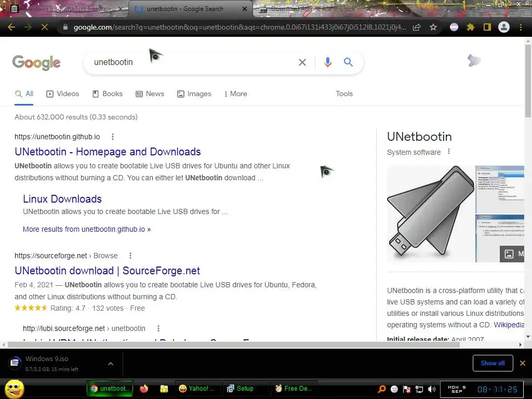Click the vertical page scrollbar
Screen dimensions: 532x399
(528, 82)
